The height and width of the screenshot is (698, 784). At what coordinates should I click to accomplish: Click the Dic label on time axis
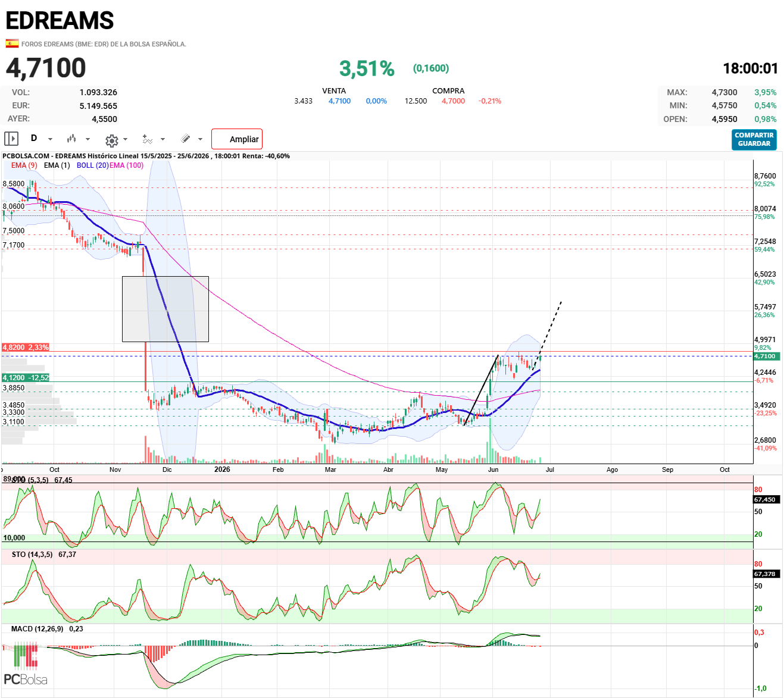coord(167,469)
